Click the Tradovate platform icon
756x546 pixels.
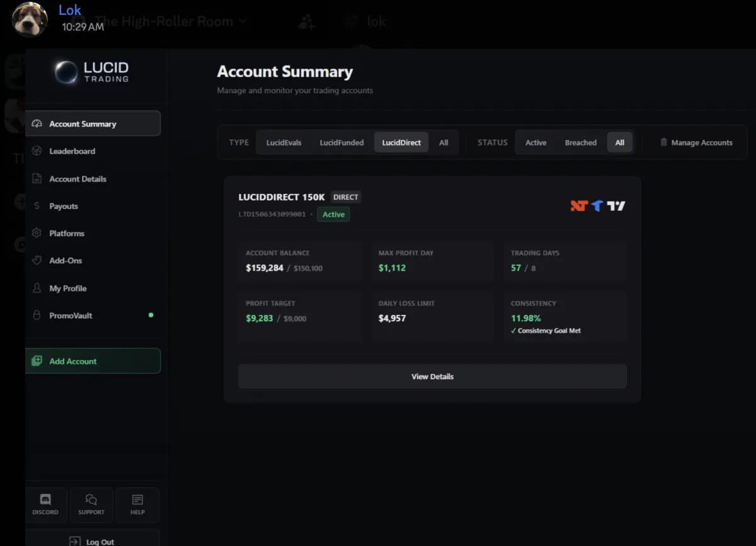point(597,205)
